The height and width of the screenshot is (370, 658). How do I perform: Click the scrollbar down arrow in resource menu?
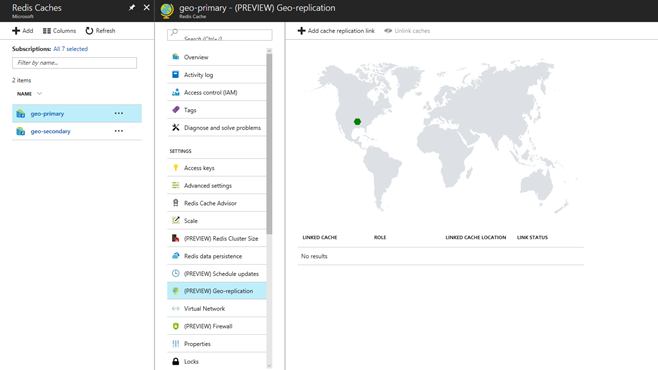(269, 366)
